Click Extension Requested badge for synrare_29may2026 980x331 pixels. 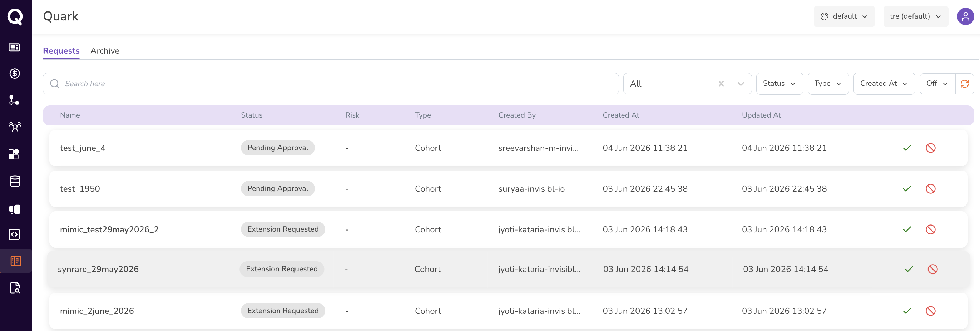pyautogui.click(x=282, y=270)
